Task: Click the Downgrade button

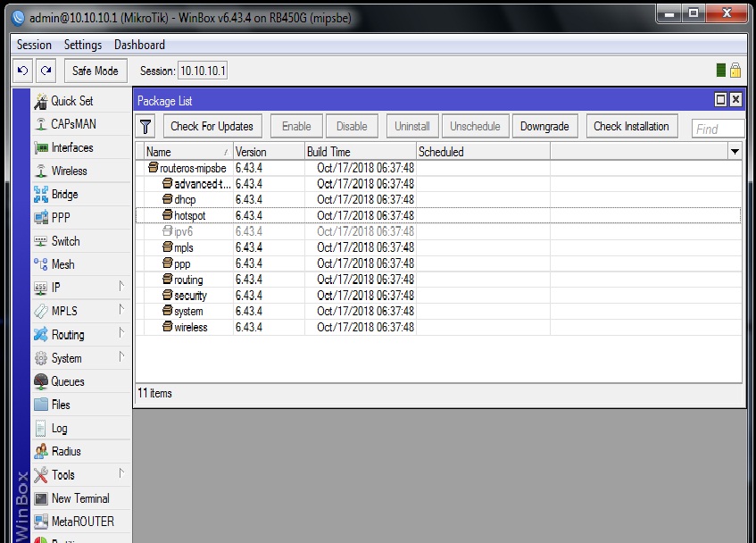Action: pyautogui.click(x=544, y=126)
